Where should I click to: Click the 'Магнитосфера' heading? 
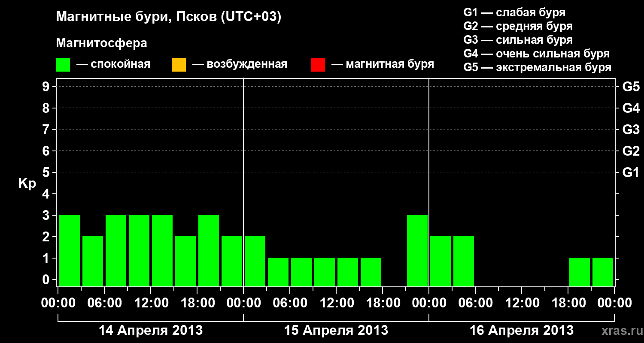pyautogui.click(x=101, y=43)
